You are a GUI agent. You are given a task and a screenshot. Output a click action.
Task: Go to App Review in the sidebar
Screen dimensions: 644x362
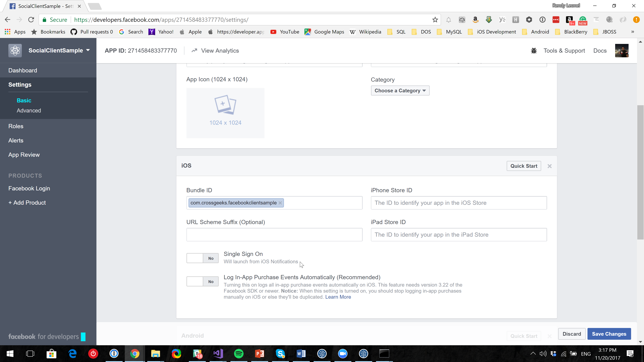point(24,155)
